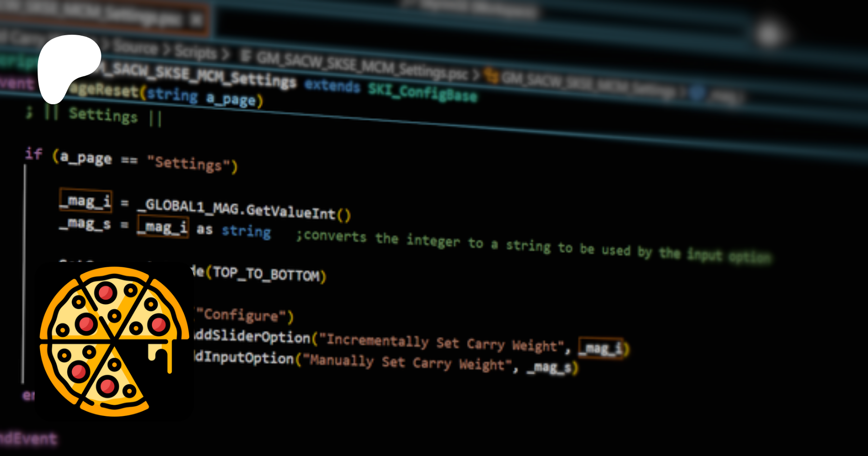Click the GetValueInt method call

click(x=290, y=211)
